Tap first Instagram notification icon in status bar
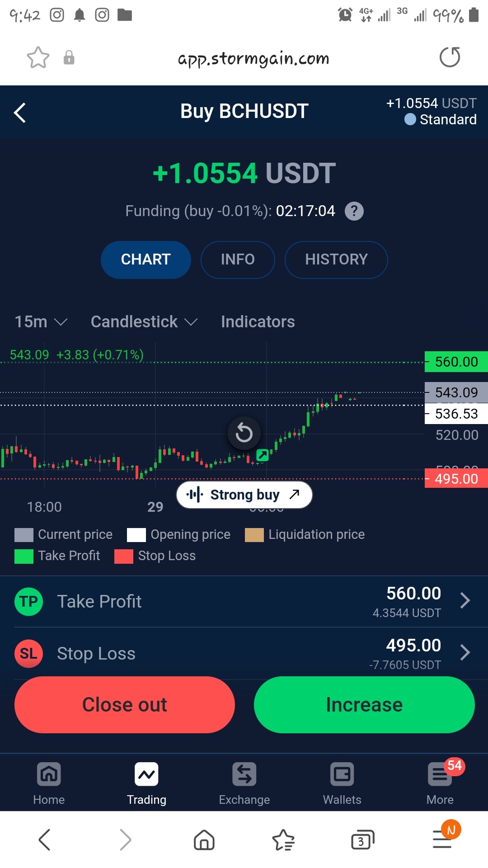 coord(57,15)
